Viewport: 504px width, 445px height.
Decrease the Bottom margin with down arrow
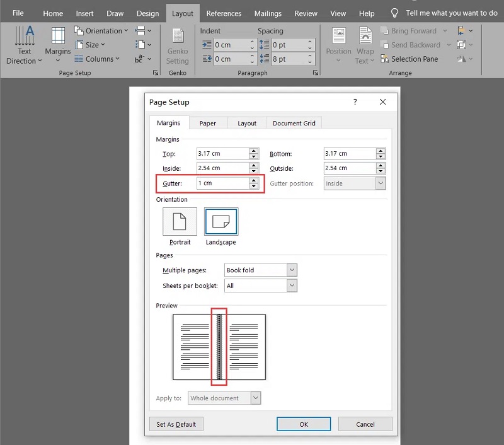(x=381, y=156)
